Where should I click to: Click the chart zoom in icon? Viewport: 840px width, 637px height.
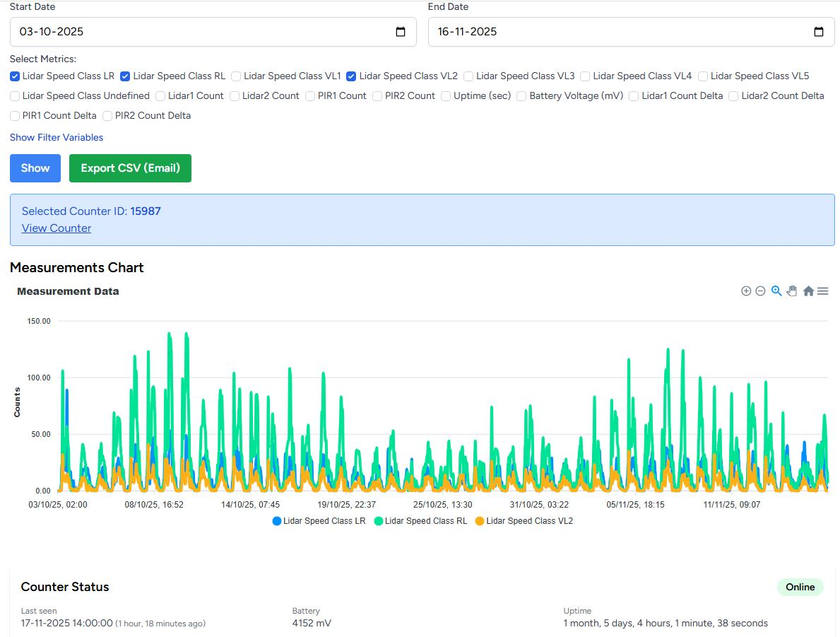[x=745, y=291]
